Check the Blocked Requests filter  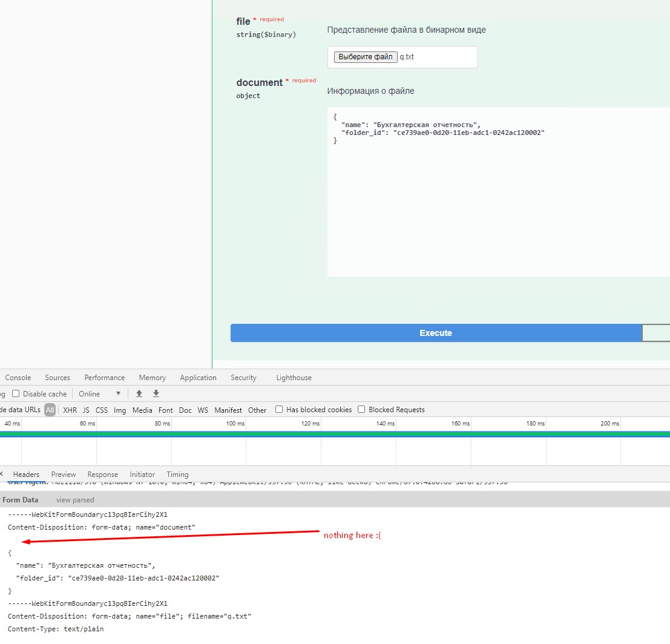pyautogui.click(x=361, y=409)
